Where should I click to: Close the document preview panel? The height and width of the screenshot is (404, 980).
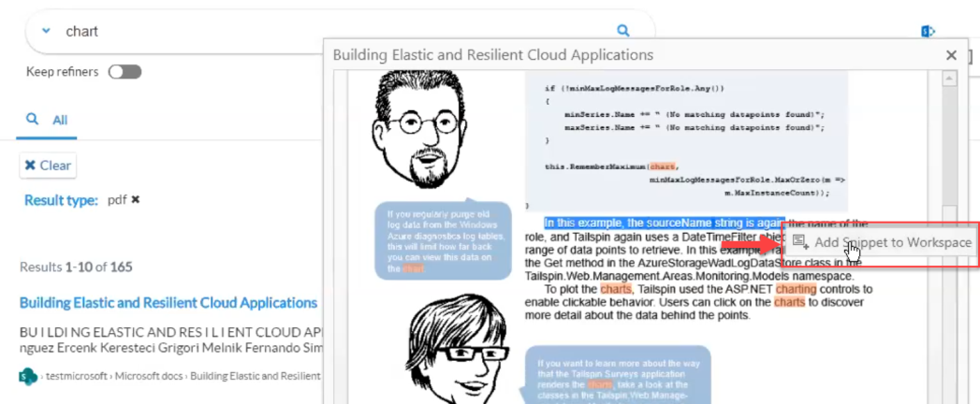click(x=951, y=55)
